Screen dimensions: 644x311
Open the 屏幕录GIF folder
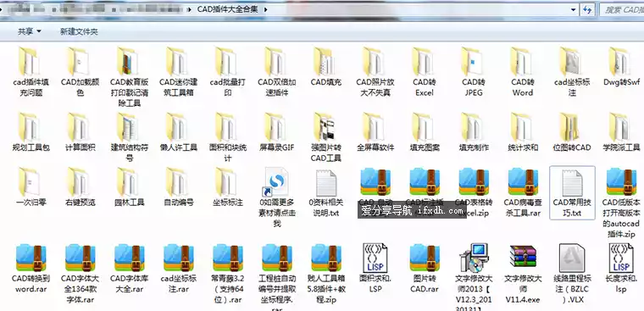click(x=277, y=132)
